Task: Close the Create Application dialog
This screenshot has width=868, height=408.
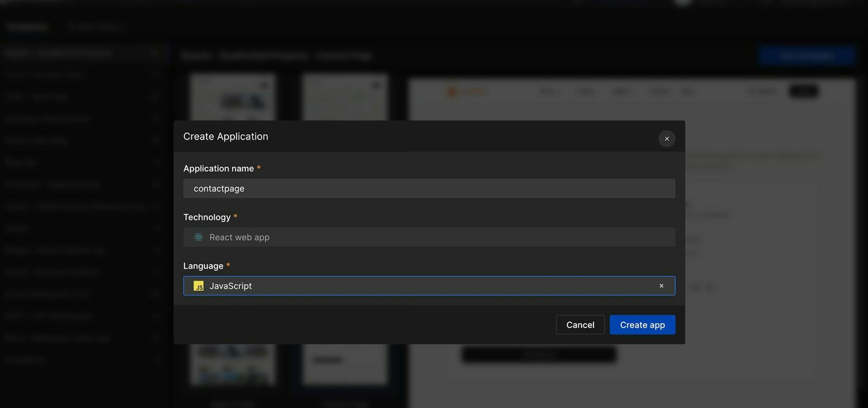Action: click(x=667, y=139)
